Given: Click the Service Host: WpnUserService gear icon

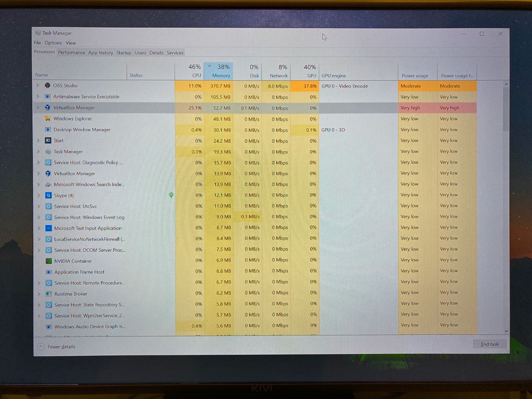Looking at the screenshot, I should coord(49,315).
